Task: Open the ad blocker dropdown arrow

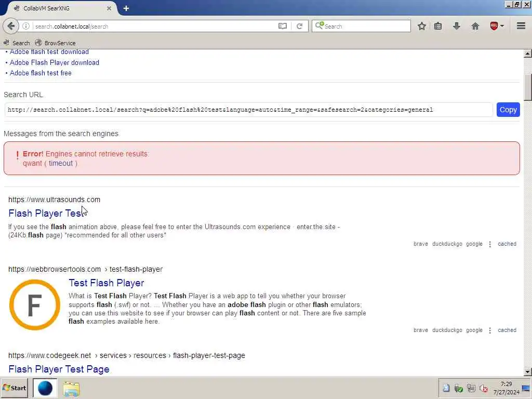Action: 502,26
